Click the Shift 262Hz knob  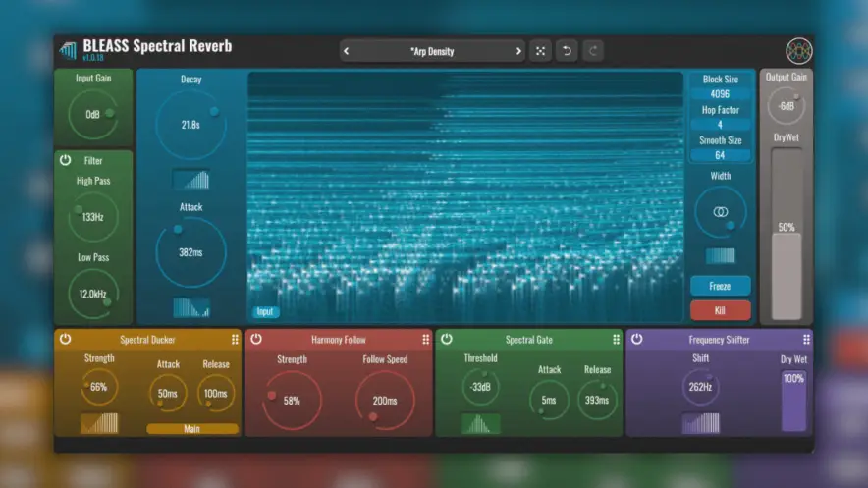701,387
